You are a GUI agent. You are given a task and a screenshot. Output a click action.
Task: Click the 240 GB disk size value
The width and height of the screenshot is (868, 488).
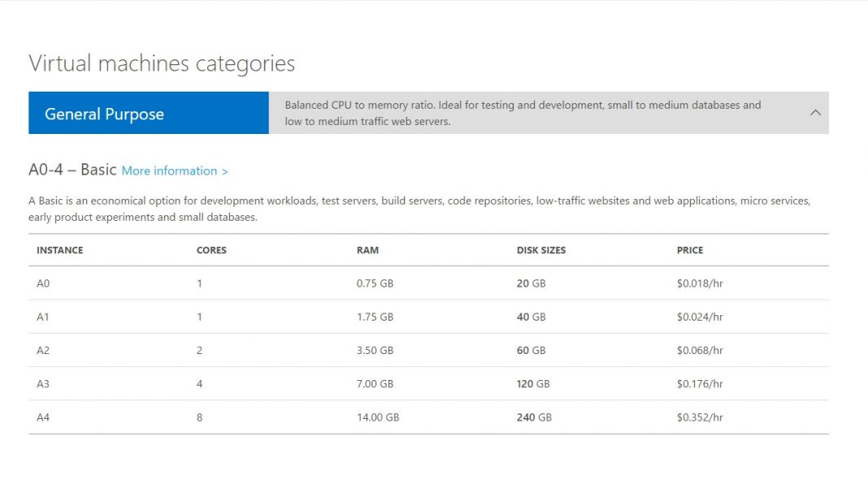click(x=532, y=417)
